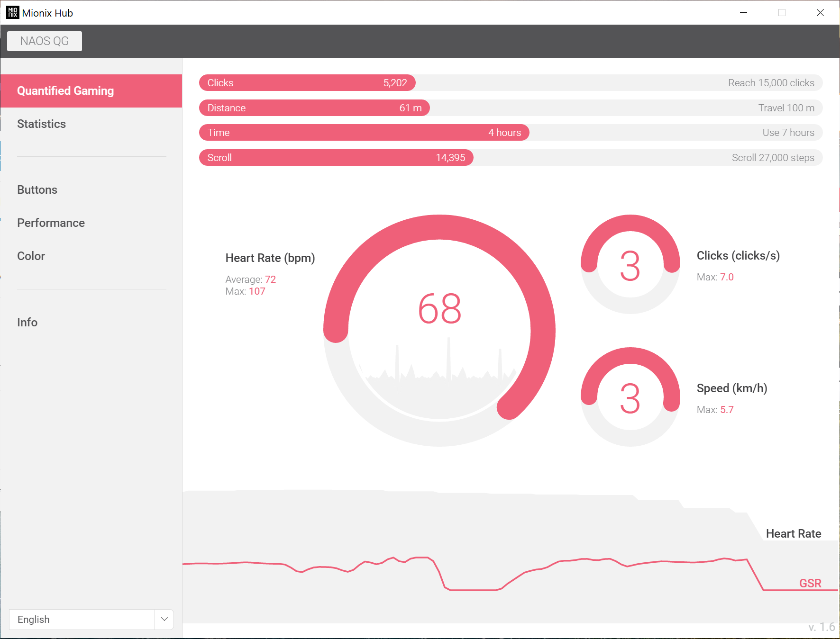The width and height of the screenshot is (840, 639).
Task: Click the language dropdown chevron arrow
Action: coord(164,620)
